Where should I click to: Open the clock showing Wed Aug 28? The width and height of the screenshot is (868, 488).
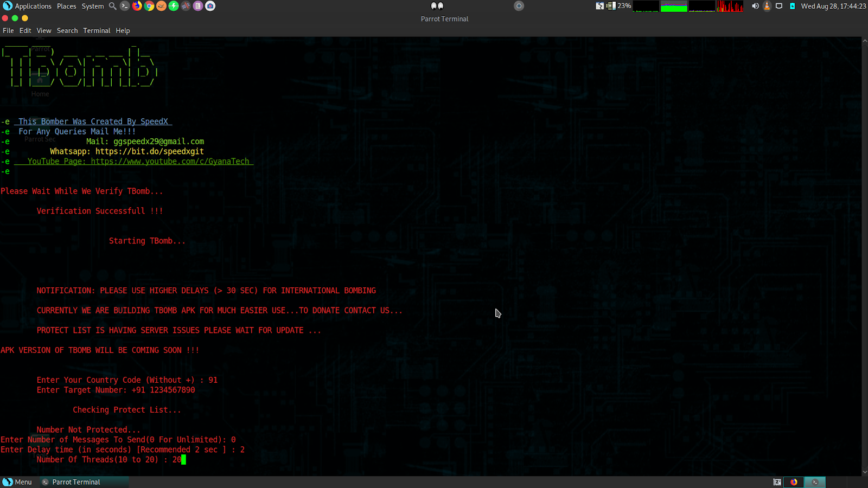pyautogui.click(x=833, y=6)
